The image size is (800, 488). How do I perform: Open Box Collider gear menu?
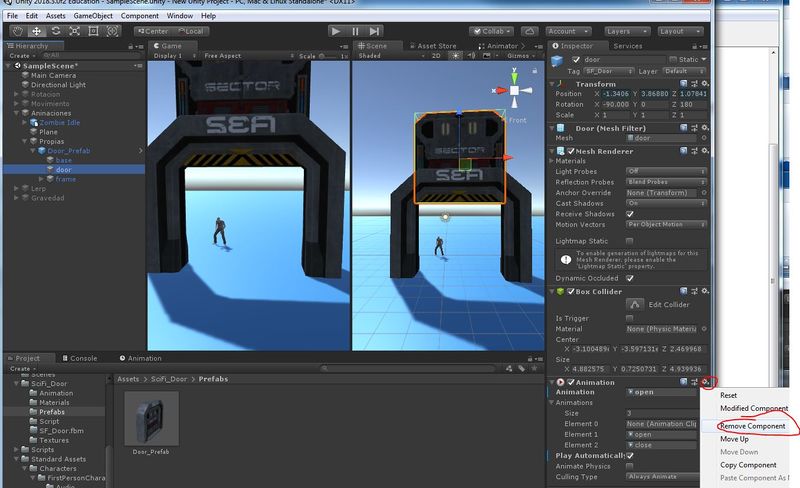[x=705, y=291]
